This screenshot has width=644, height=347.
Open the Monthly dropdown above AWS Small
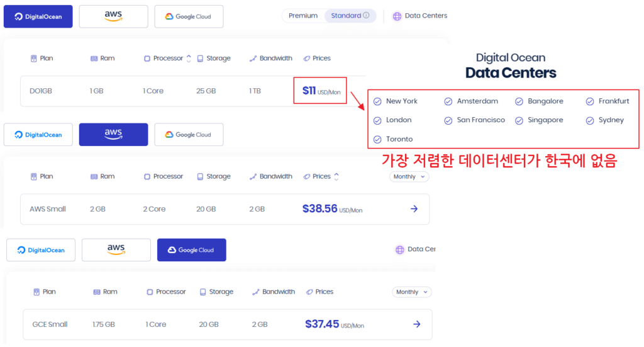pos(409,177)
